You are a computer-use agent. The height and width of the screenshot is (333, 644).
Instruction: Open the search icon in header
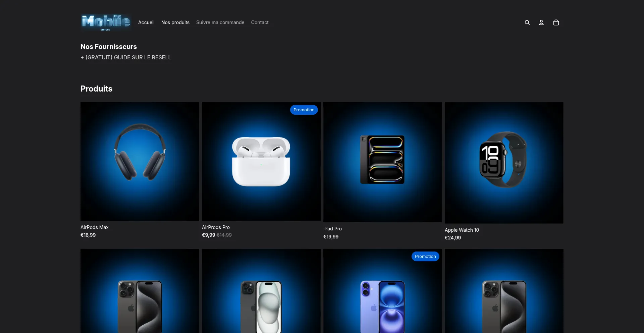pyautogui.click(x=527, y=22)
